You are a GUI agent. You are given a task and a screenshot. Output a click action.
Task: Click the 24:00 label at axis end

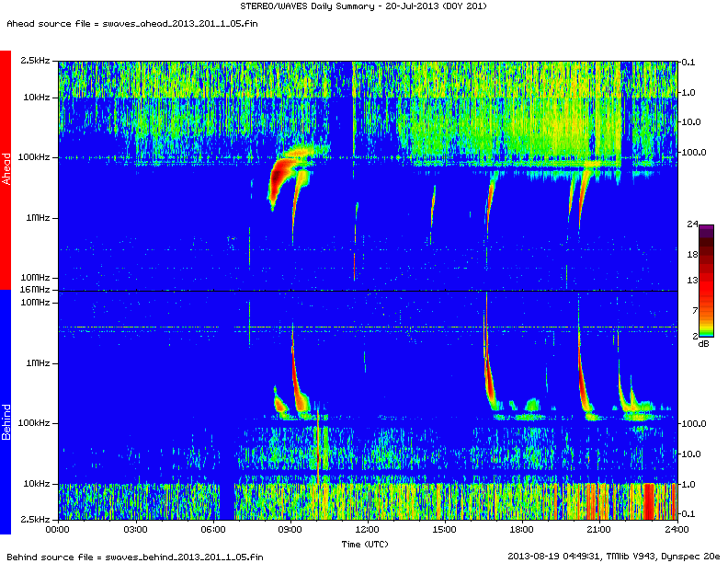pos(677,531)
